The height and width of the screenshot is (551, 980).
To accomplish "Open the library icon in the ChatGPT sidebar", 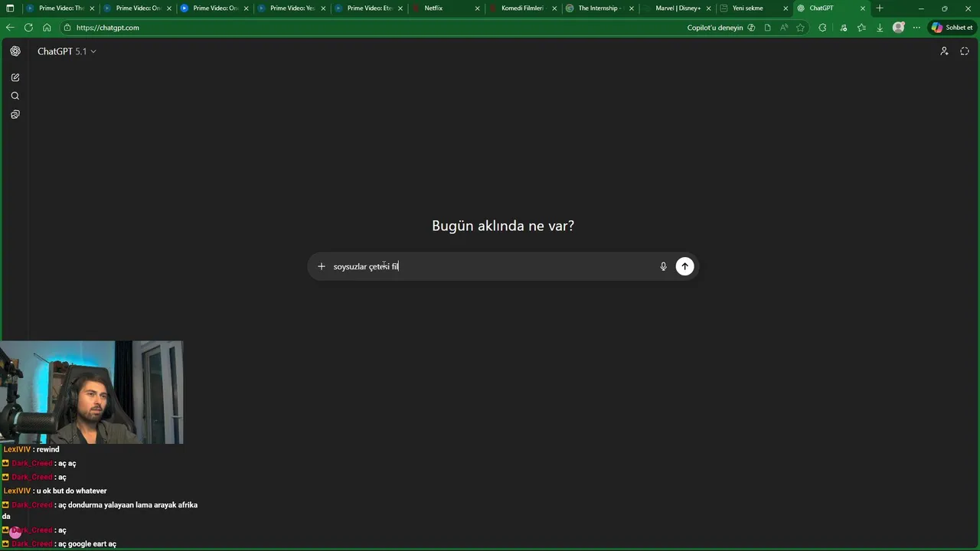I will [15, 114].
